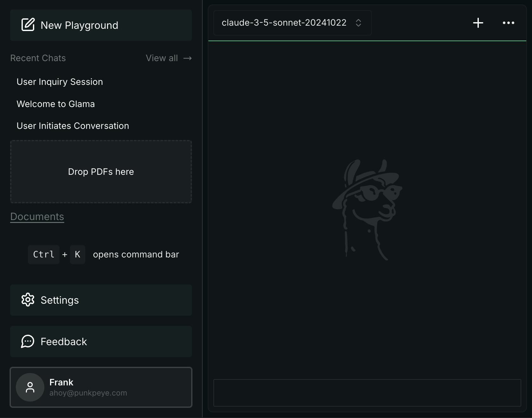Image resolution: width=532 pixels, height=418 pixels.
Task: Click the Settings gear icon
Action: [28, 300]
